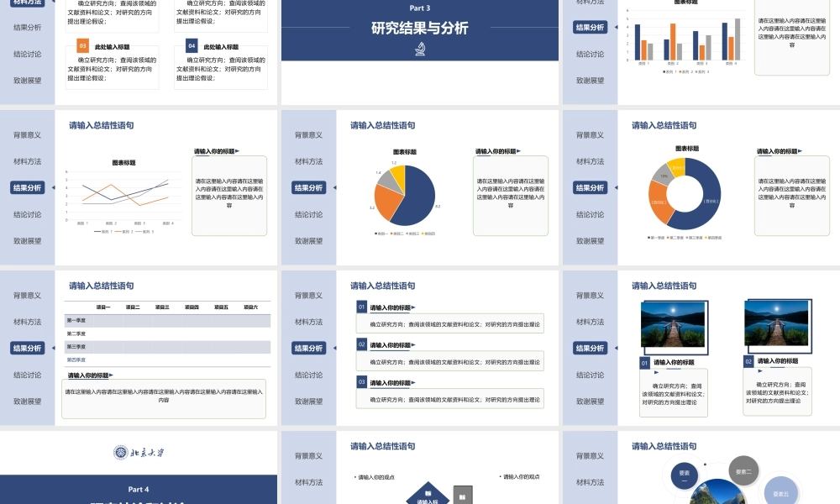840x504 pixels.
Task: Click 结果分析 tab in the line chart slide
Action: click(28, 188)
